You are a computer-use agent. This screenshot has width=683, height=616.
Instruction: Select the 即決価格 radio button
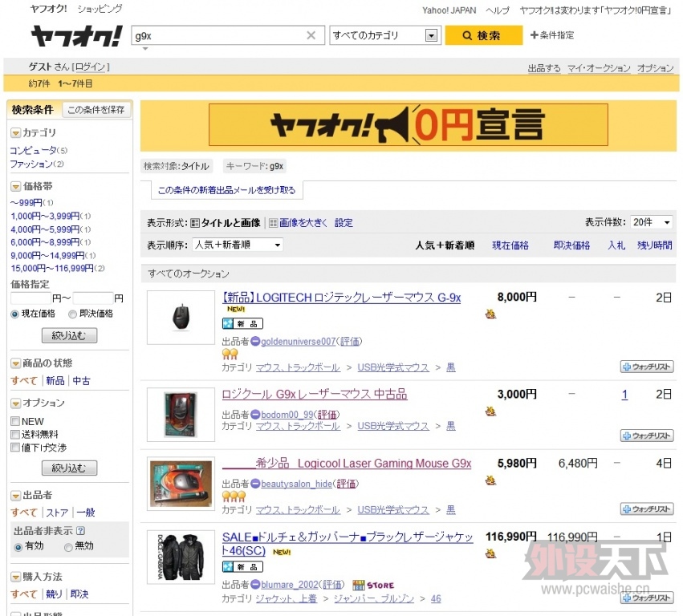72,314
